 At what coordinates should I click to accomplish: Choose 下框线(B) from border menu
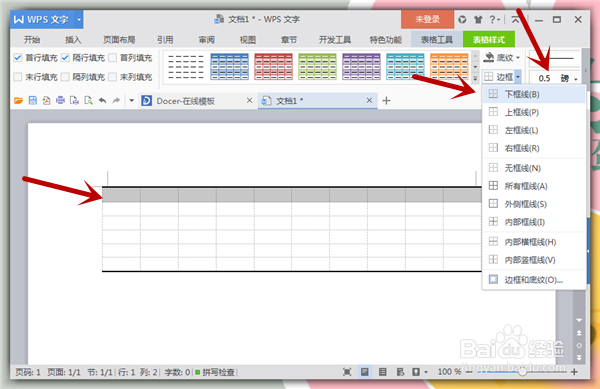click(534, 94)
